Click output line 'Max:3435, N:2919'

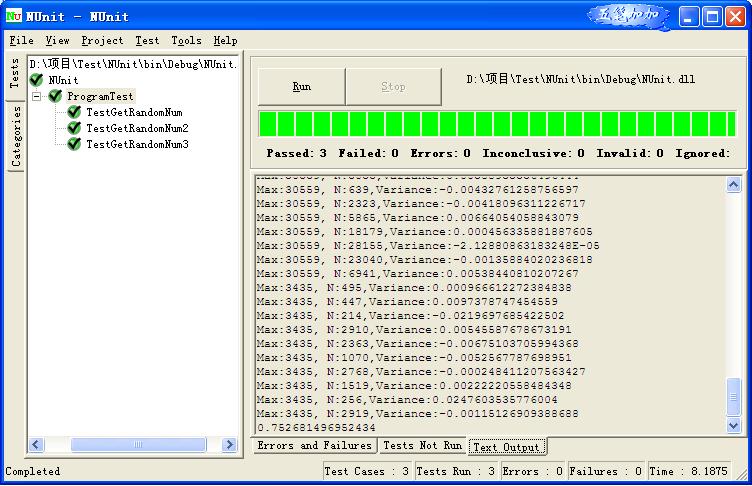417,414
